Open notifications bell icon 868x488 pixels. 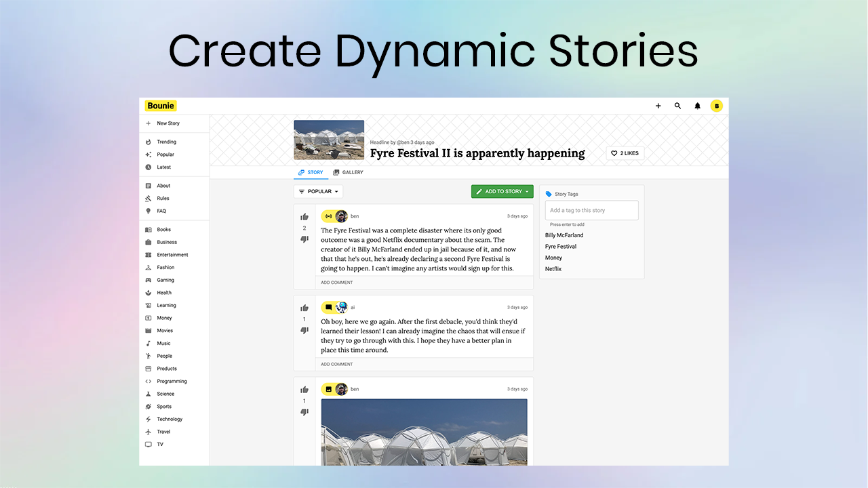pyautogui.click(x=697, y=106)
